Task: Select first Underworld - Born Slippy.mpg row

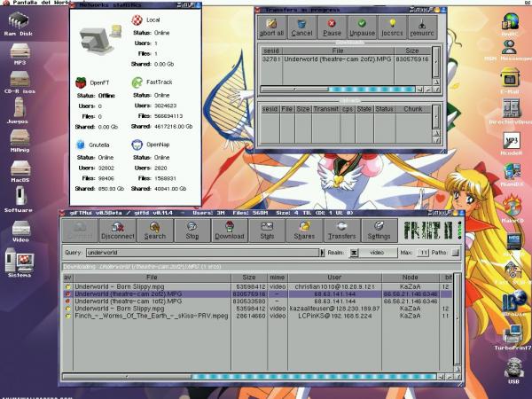Action: point(258,286)
